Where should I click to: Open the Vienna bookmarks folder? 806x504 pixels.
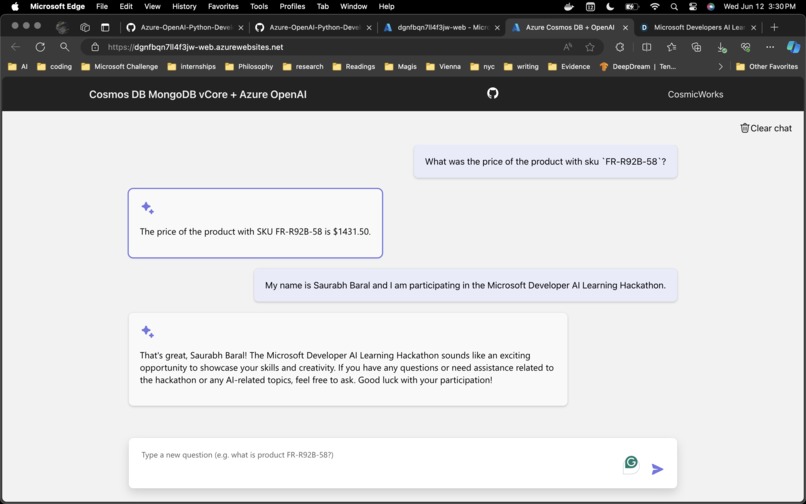(x=444, y=66)
